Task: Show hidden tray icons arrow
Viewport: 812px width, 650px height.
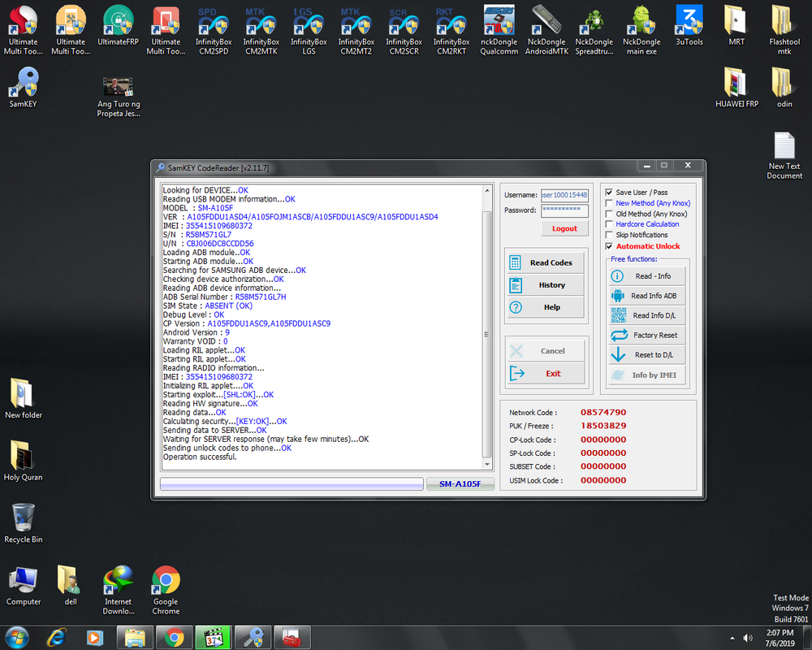Action: pos(732,638)
